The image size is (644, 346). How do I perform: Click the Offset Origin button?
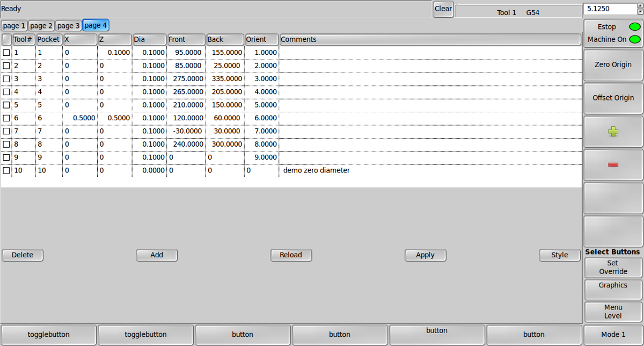click(x=613, y=98)
